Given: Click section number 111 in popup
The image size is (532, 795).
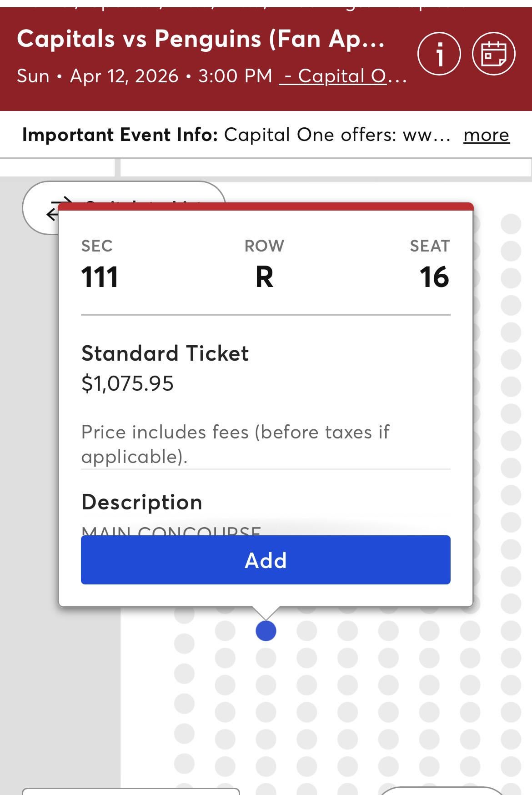Looking at the screenshot, I should (100, 277).
